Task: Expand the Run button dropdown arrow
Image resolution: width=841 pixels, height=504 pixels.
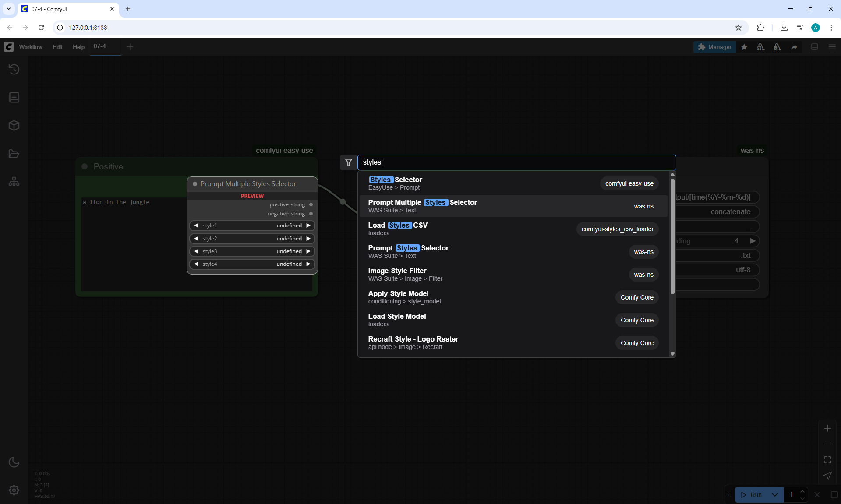Action: tap(775, 495)
